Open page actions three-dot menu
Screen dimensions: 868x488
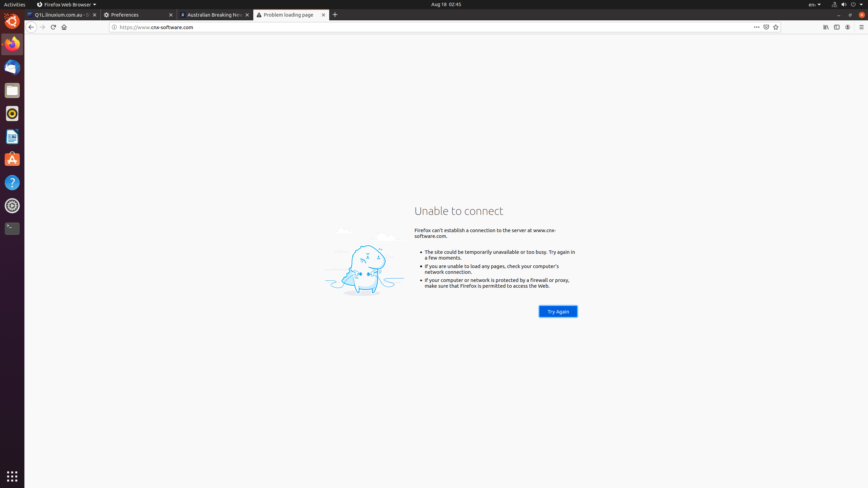pos(757,27)
